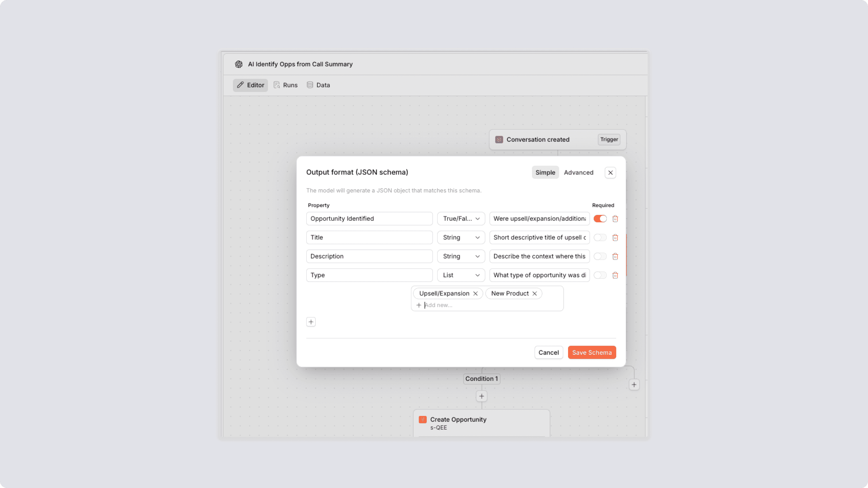Click the Save Schema button
Screen dimensions: 868x488
[x=592, y=353]
